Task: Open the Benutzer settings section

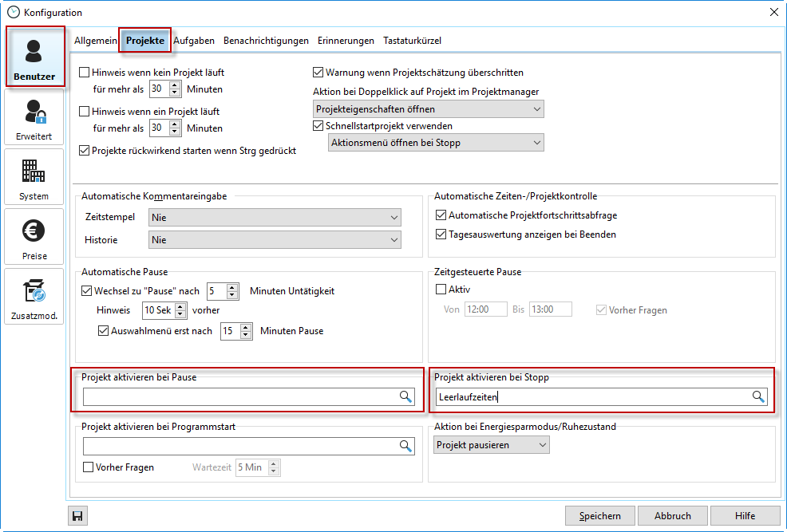Action: [x=34, y=57]
